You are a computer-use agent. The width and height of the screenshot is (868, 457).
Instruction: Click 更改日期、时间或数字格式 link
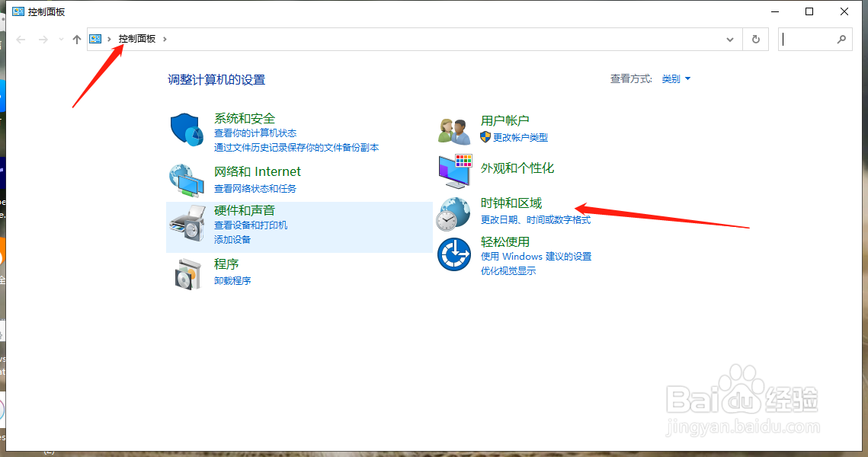tap(535, 220)
